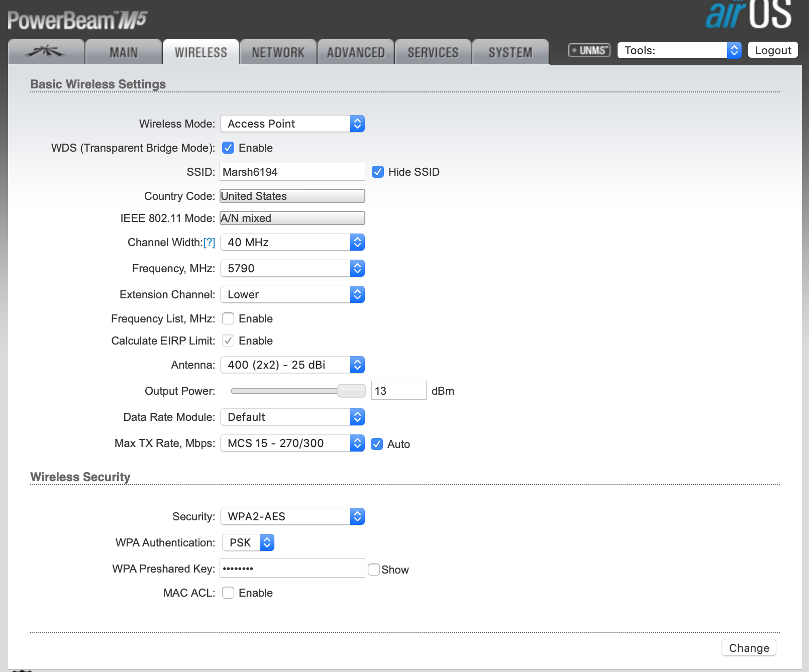Toggle WDS Transparent Bridge Mode checkbox
The width and height of the screenshot is (809, 672).
228,148
